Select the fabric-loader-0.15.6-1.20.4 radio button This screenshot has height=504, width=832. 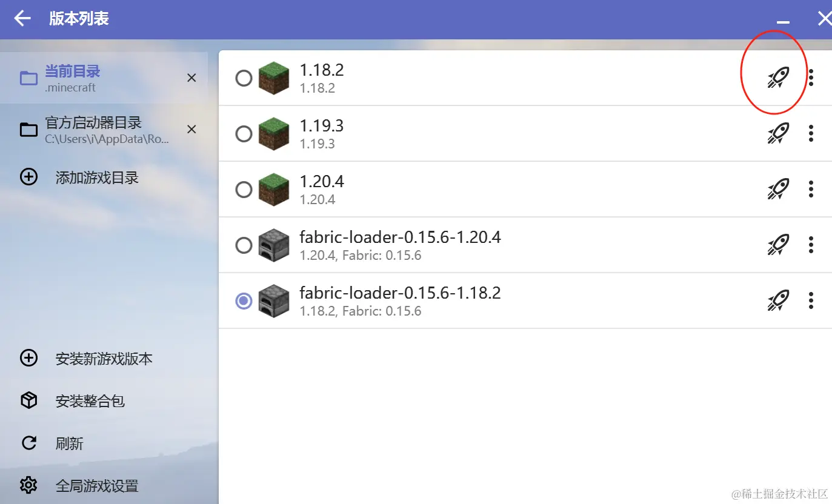[x=244, y=245]
